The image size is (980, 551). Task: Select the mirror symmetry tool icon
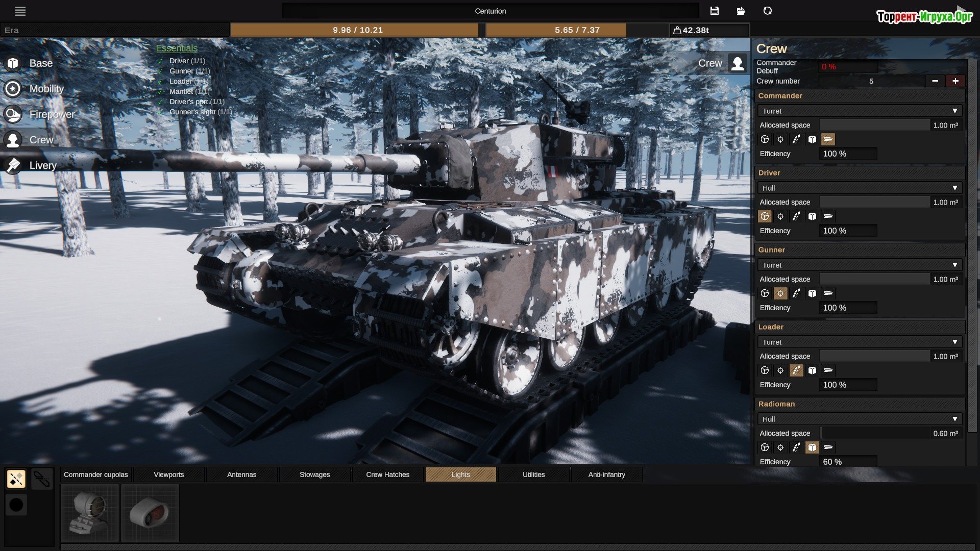[16, 479]
